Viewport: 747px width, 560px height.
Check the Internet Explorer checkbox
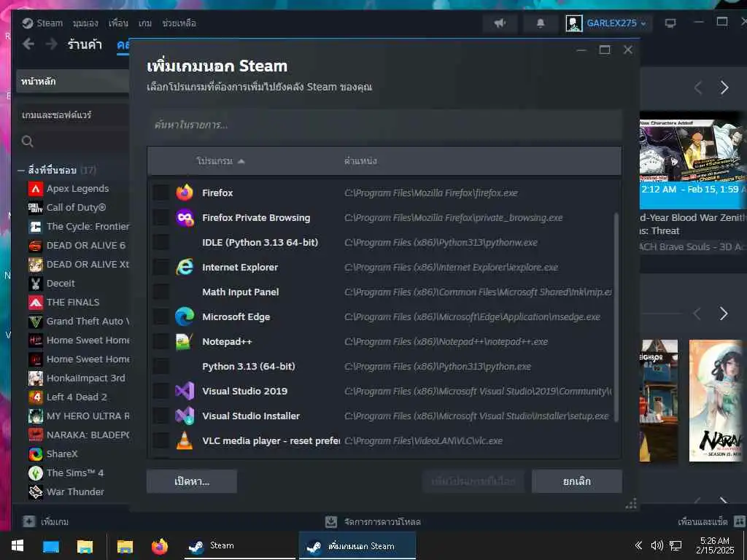pos(160,267)
